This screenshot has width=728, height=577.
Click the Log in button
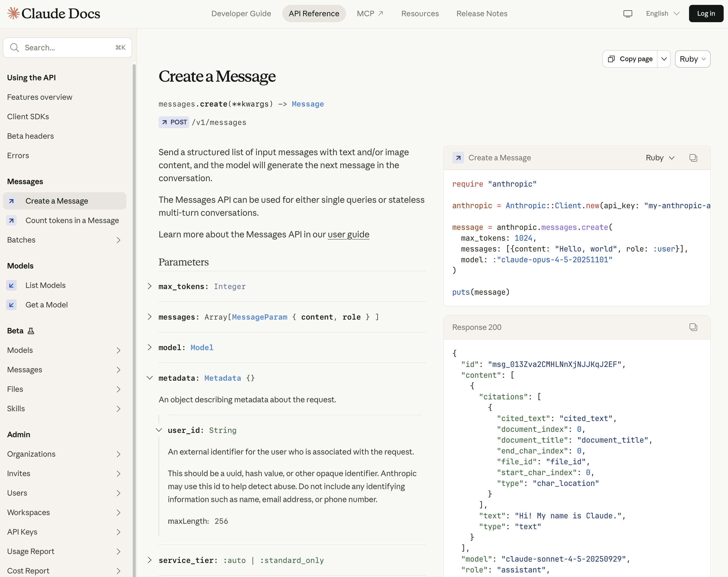tap(706, 14)
